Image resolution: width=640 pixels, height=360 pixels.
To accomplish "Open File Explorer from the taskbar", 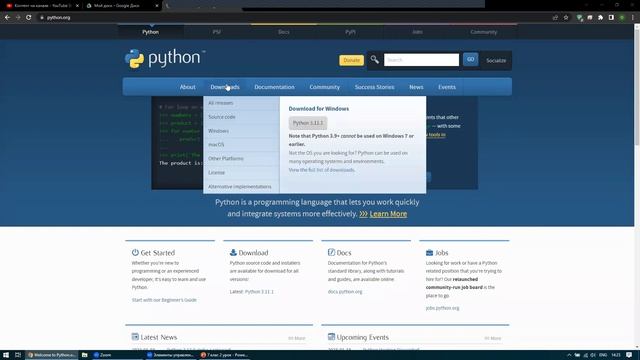I will point(84,355).
